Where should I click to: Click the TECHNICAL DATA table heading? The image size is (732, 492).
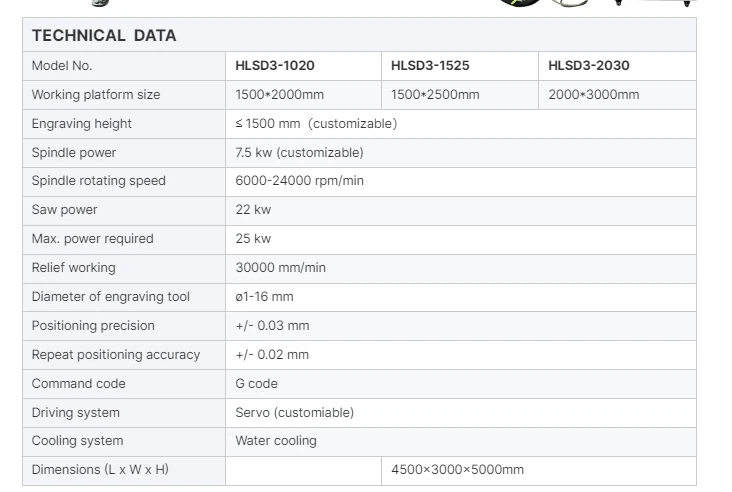(104, 35)
